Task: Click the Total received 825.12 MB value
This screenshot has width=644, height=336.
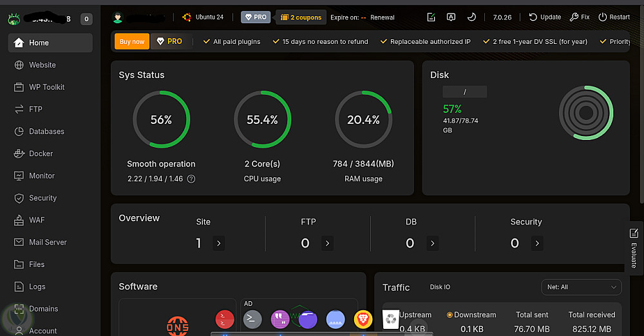Action: point(592,329)
